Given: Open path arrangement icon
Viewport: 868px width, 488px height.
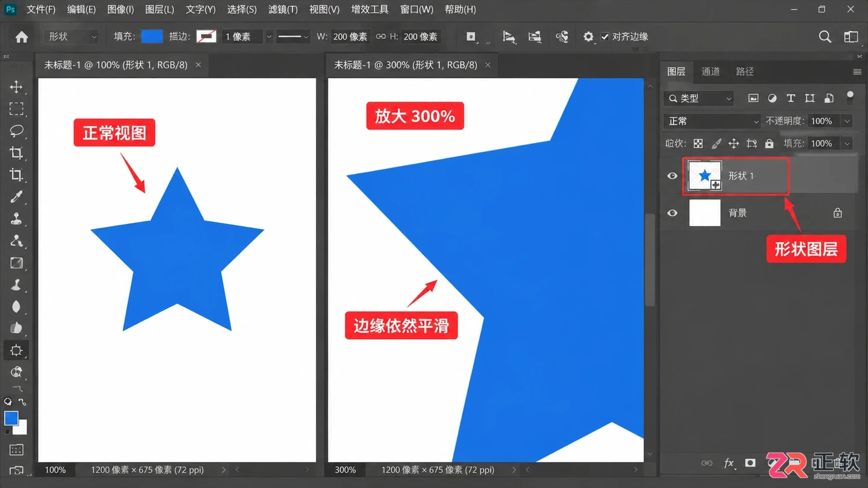Looking at the screenshot, I should 535,37.
